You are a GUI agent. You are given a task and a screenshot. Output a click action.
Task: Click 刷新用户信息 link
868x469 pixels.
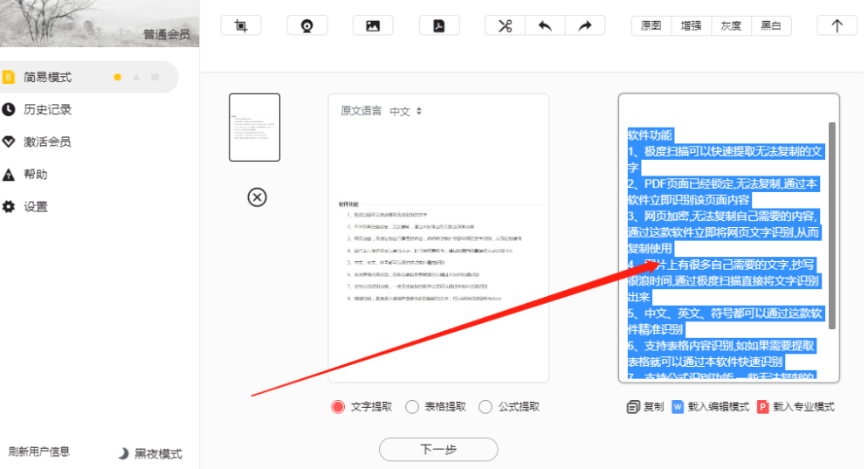pos(39,452)
